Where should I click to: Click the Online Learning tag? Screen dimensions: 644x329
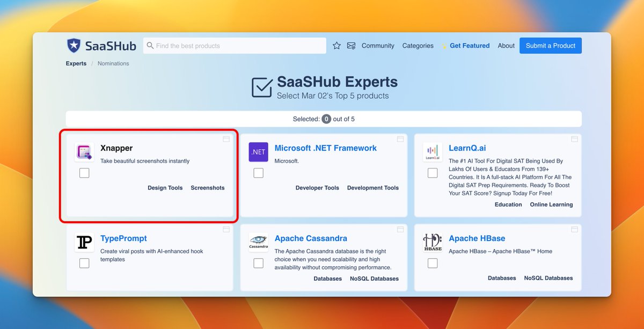[551, 204]
